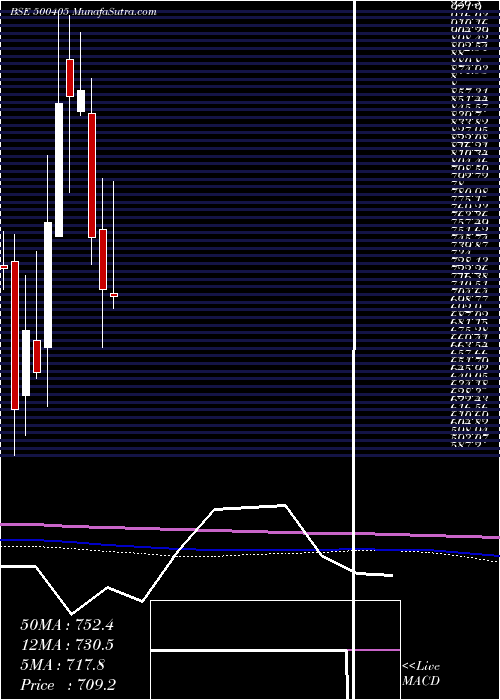Click the BSE 500405 MunafaSutra.com title text

coord(83,12)
